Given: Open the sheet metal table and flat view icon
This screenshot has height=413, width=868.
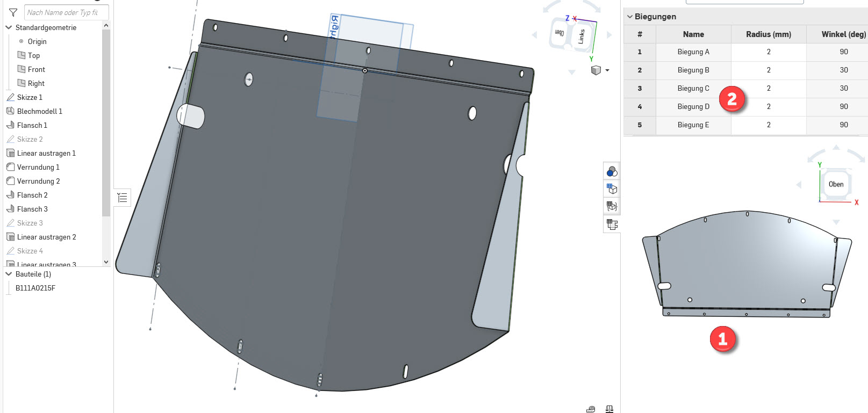Looking at the screenshot, I should coord(612,224).
